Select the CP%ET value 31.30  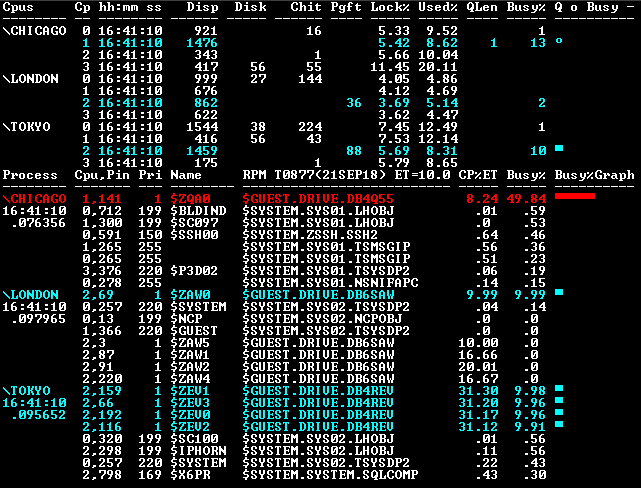pyautogui.click(x=478, y=391)
